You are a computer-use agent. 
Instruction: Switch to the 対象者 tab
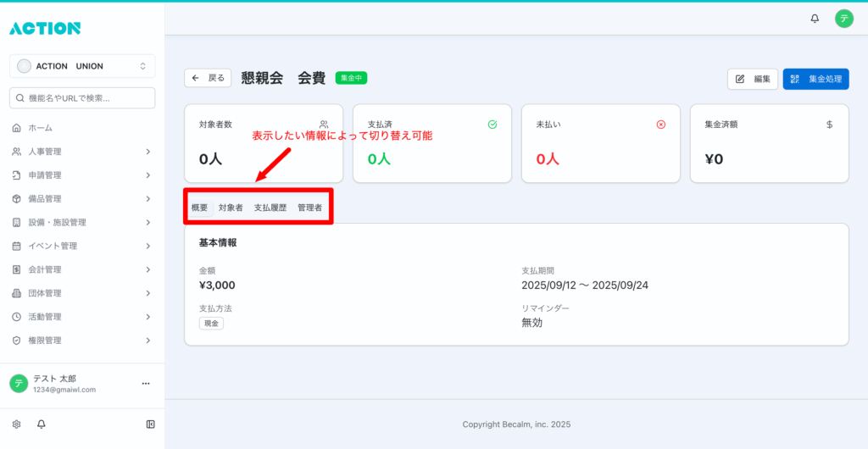point(231,208)
